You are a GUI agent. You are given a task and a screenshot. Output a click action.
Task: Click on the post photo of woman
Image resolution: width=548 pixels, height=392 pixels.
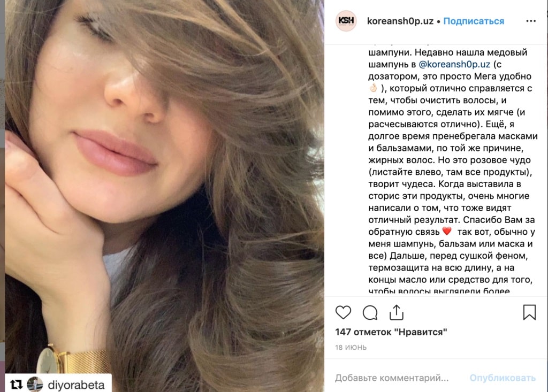pyautogui.click(x=164, y=189)
